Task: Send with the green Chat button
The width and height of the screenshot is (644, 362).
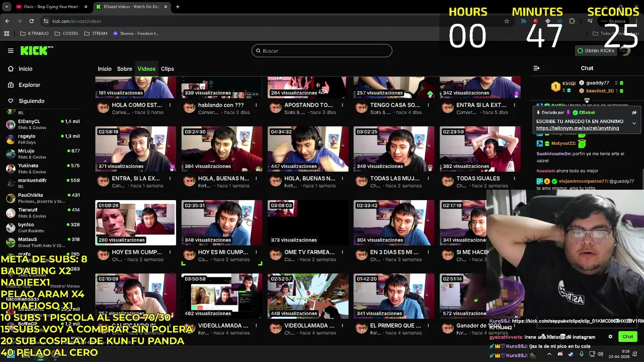Action: pyautogui.click(x=628, y=337)
